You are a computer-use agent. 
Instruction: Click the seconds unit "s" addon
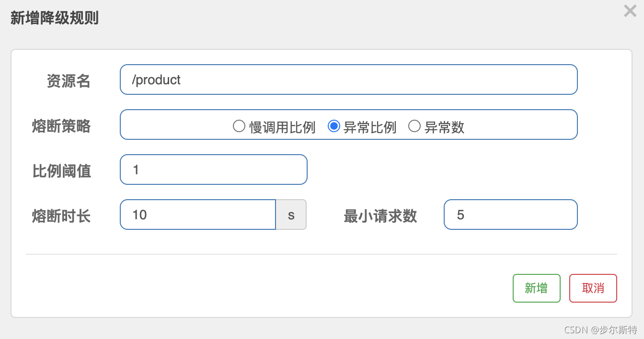[x=291, y=215]
